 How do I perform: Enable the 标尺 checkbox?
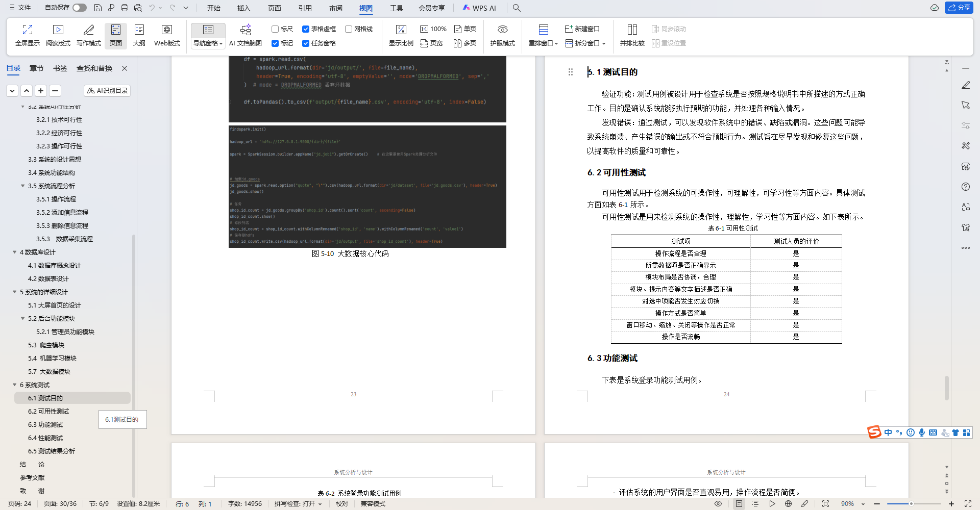pyautogui.click(x=275, y=29)
